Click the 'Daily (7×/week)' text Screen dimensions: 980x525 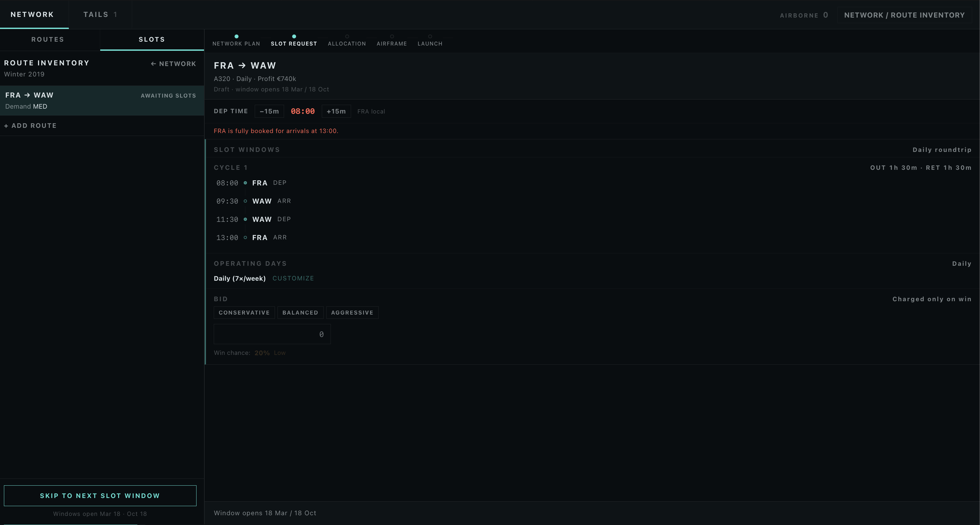(240, 278)
